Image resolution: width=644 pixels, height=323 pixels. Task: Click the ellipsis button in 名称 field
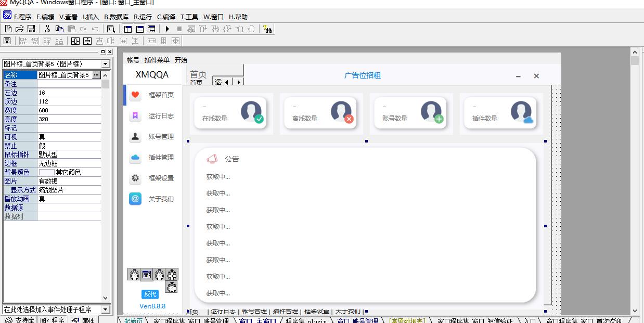pyautogui.click(x=96, y=75)
